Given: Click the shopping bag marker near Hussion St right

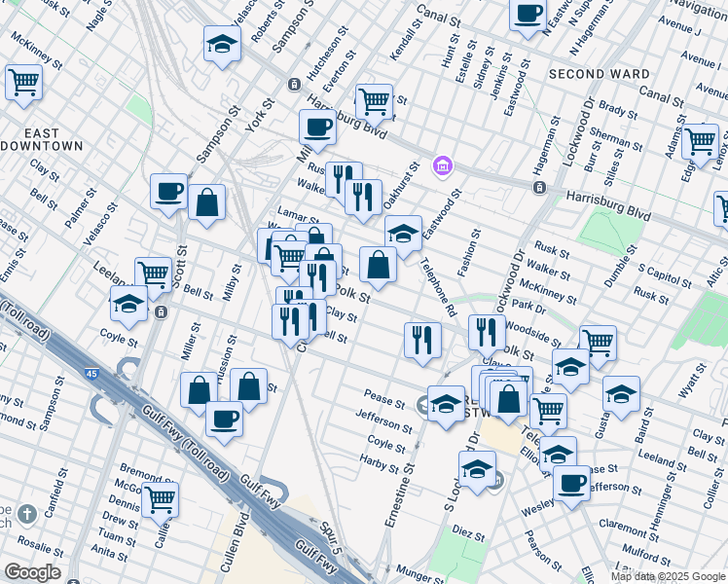Looking at the screenshot, I should (x=249, y=390).
